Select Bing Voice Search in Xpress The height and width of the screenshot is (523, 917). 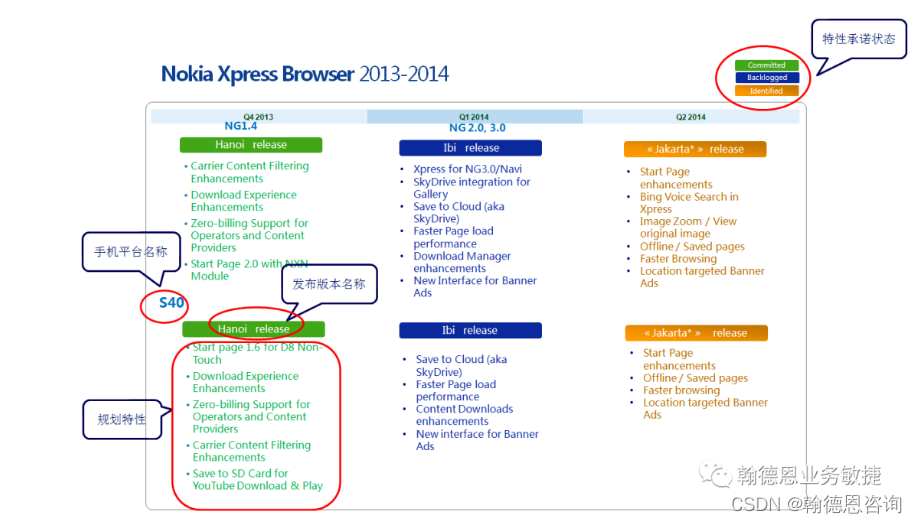click(689, 203)
